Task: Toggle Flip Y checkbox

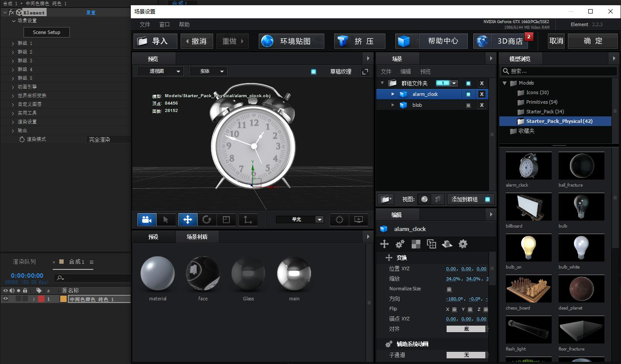Action: point(470,309)
